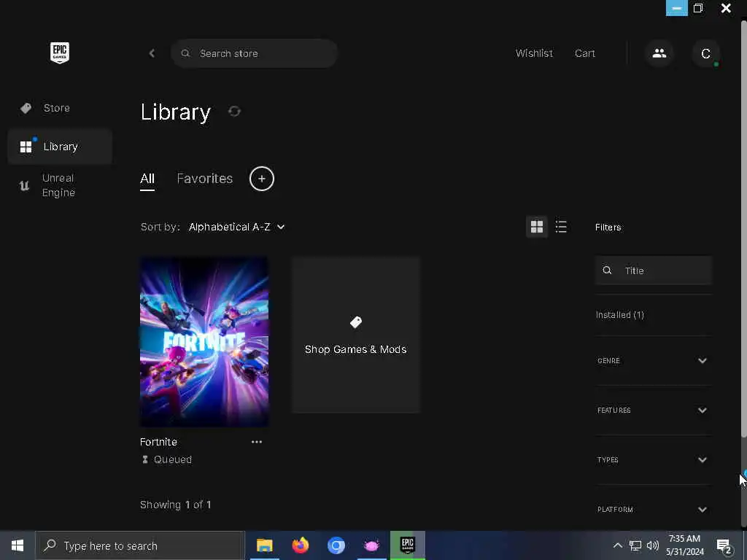Expand the Types filter section
Screen dimensions: 747x560
click(653, 459)
